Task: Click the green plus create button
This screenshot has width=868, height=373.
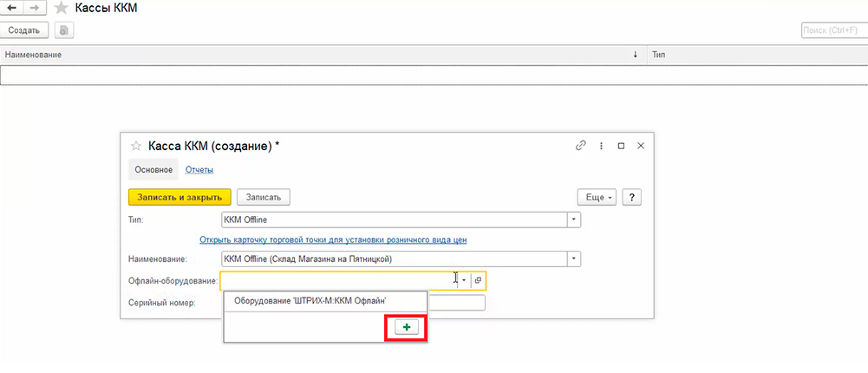Action: (x=407, y=327)
